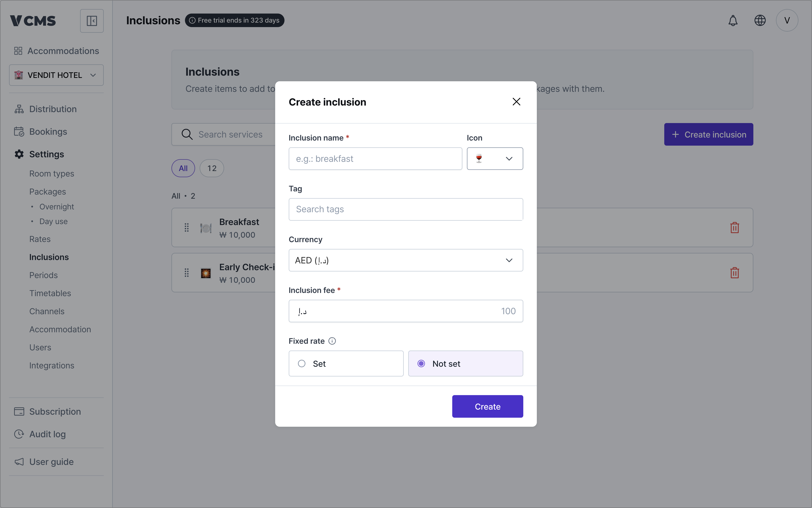Screen dimensions: 812x508
Task: Focus the Search tags field
Action: tap(406, 209)
